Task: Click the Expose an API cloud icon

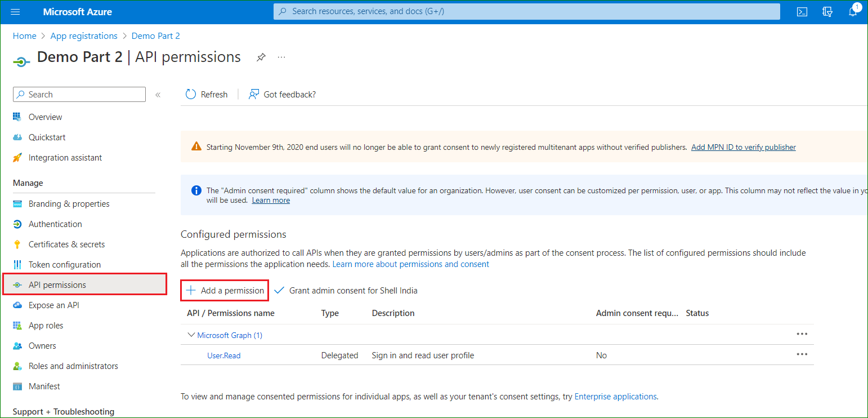Action: (17, 305)
